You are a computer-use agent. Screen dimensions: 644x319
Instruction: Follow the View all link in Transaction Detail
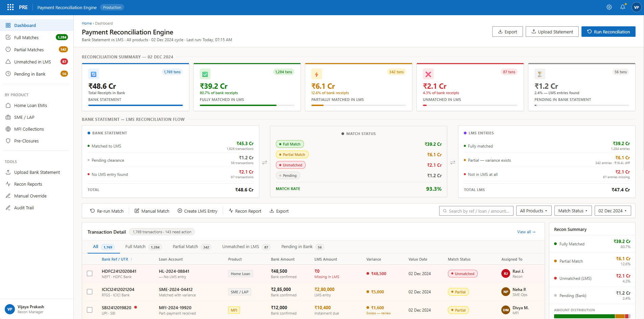tap(526, 232)
